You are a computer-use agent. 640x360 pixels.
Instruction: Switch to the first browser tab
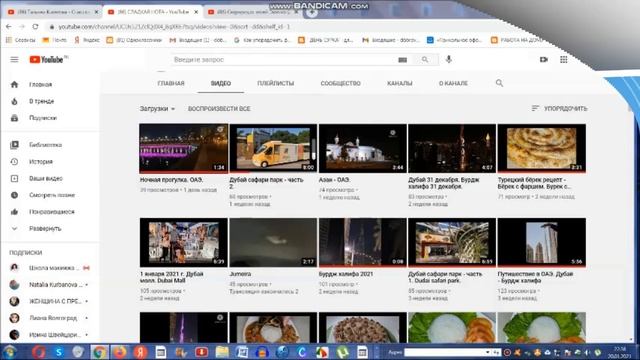[53, 12]
